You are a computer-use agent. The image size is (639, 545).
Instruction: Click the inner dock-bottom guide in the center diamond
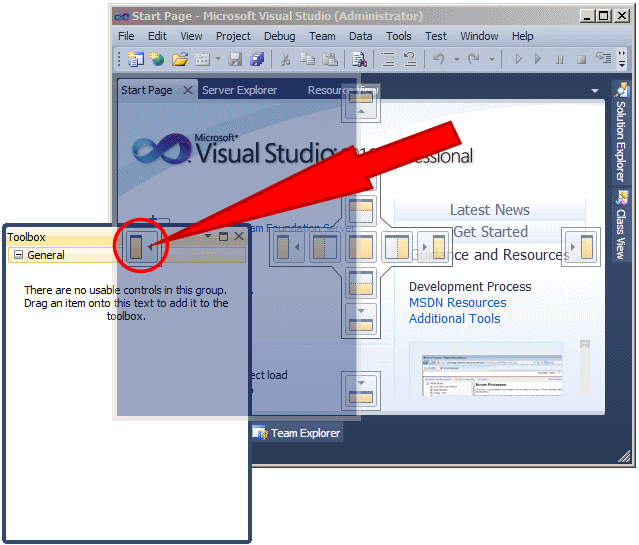coord(361,283)
